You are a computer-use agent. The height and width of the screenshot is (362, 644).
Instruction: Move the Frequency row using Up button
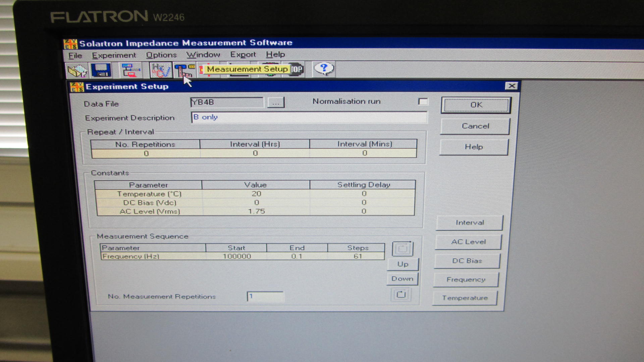[402, 264]
